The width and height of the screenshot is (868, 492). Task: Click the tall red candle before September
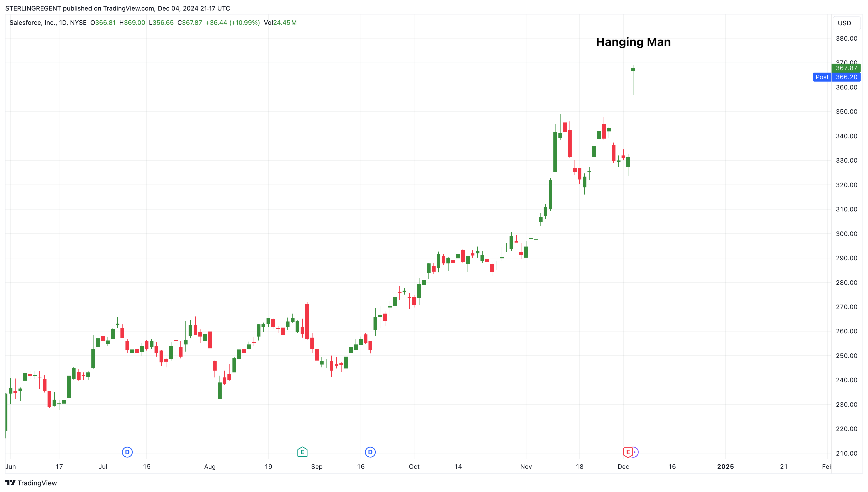pyautogui.click(x=307, y=321)
